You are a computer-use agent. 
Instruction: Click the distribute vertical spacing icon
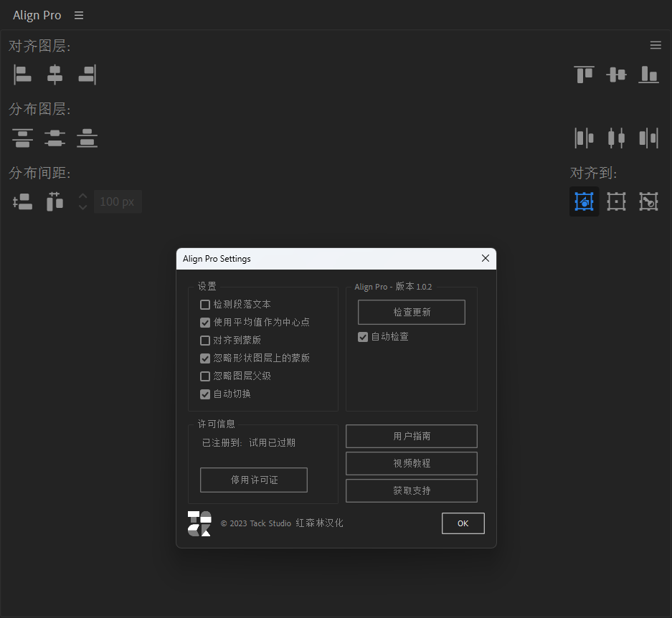tap(22, 201)
